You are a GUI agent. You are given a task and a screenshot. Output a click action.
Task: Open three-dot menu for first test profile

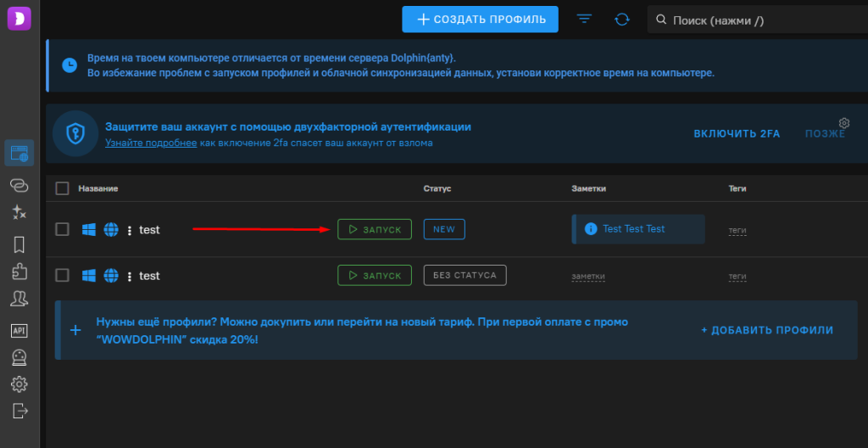point(129,230)
